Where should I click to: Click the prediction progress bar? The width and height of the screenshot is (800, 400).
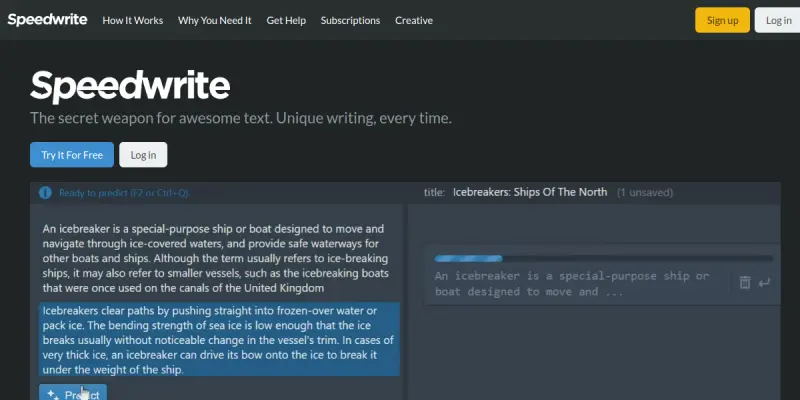pos(604,259)
